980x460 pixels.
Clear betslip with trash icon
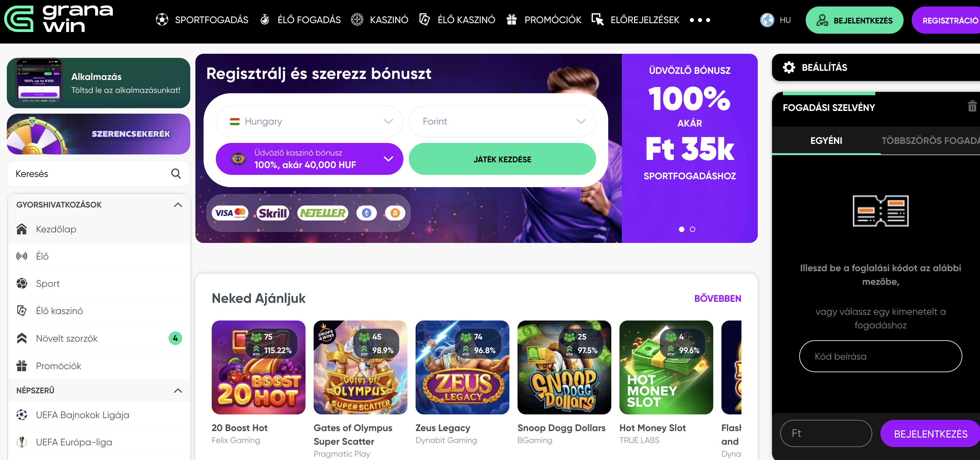[972, 106]
